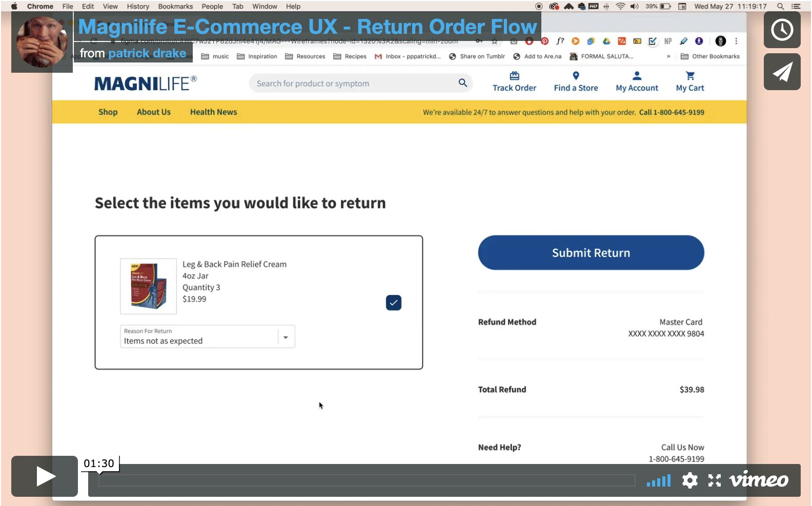Click the Vimeo logo in player
812x506 pixels.
759,480
